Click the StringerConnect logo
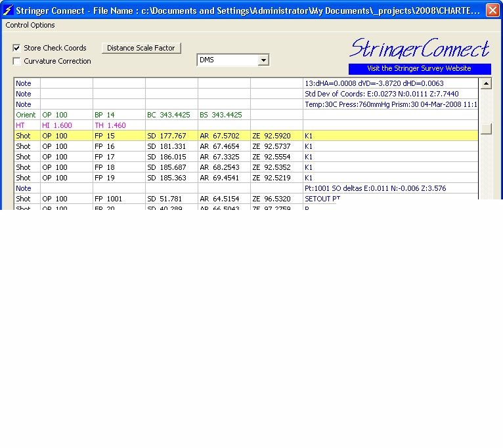The height and width of the screenshot is (448, 503). tap(420, 49)
